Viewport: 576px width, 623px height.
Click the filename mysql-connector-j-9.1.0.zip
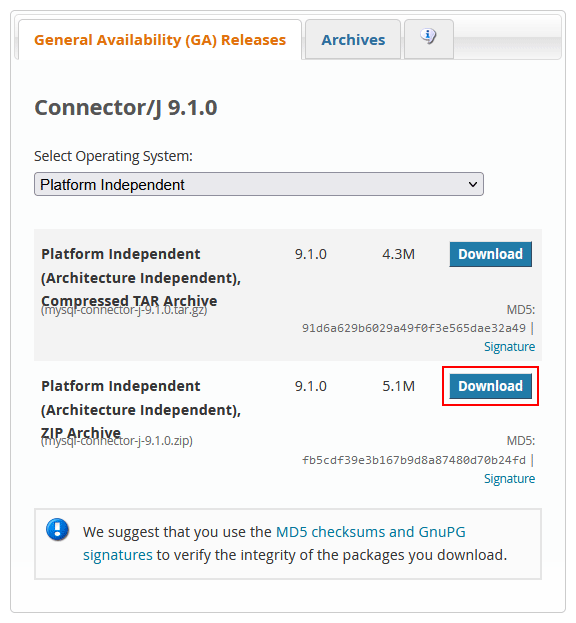pos(117,441)
